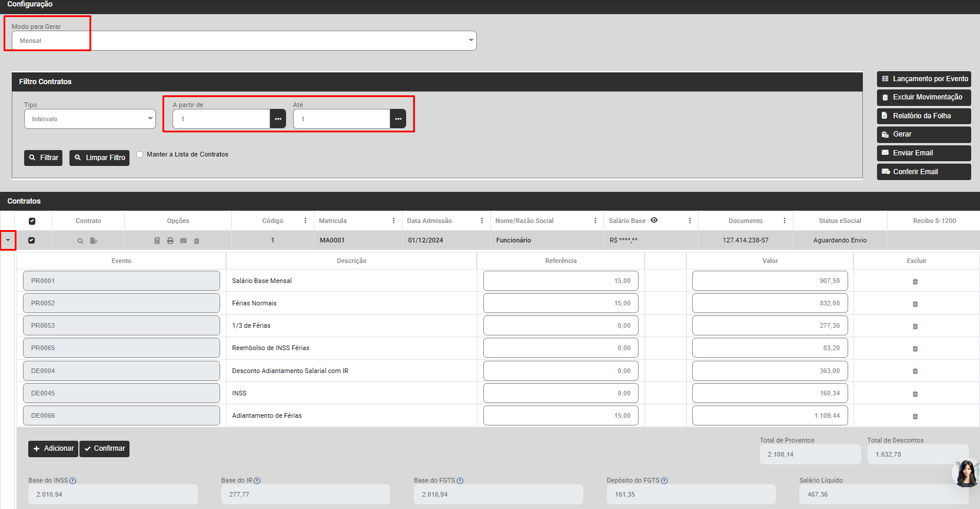Click the edit contract icon in row
Image resolution: width=980 pixels, height=509 pixels.
94,241
